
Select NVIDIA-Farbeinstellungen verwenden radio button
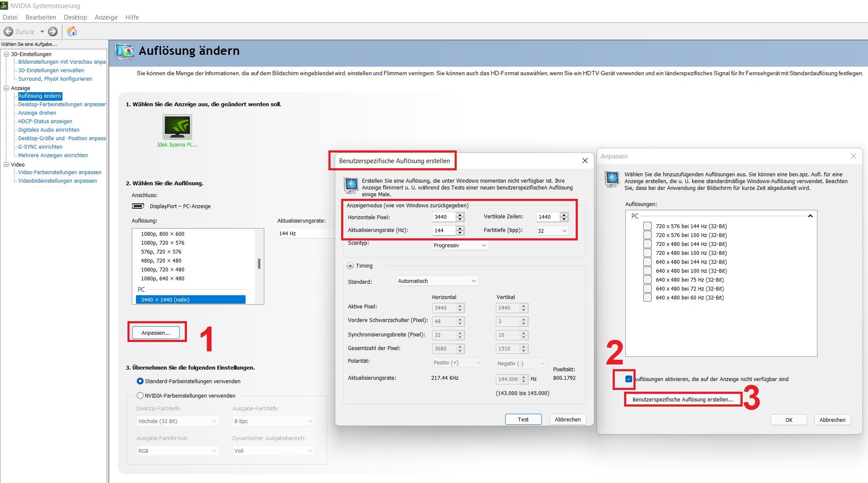pyautogui.click(x=140, y=395)
